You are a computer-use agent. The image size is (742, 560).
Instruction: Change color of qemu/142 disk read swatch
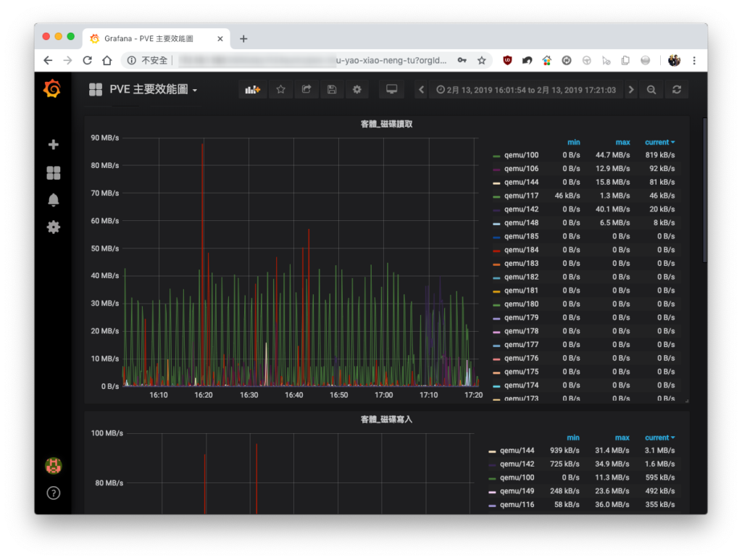pos(496,210)
